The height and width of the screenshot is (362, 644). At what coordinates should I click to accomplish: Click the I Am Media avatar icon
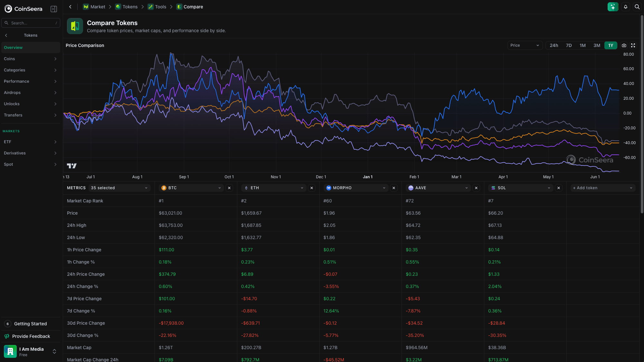[x=10, y=351]
